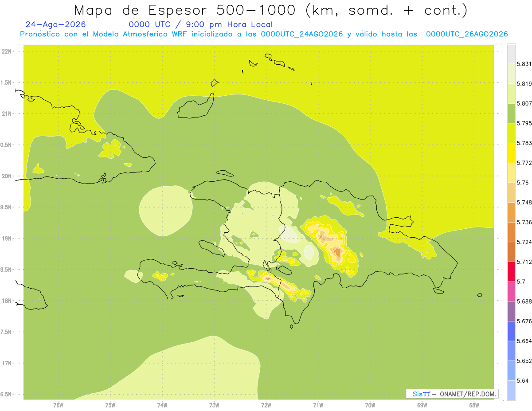This screenshot has width=532, height=411.
Task: Select the '73W' longitude label
Action: coord(214,405)
